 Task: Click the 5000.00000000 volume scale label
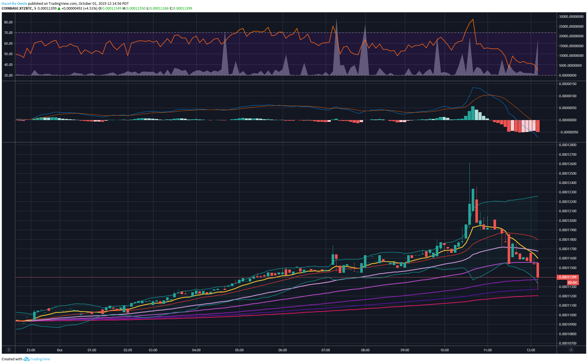pyautogui.click(x=570, y=66)
